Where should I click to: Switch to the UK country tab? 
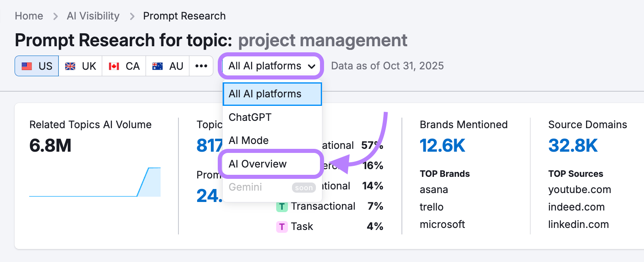pos(81,66)
